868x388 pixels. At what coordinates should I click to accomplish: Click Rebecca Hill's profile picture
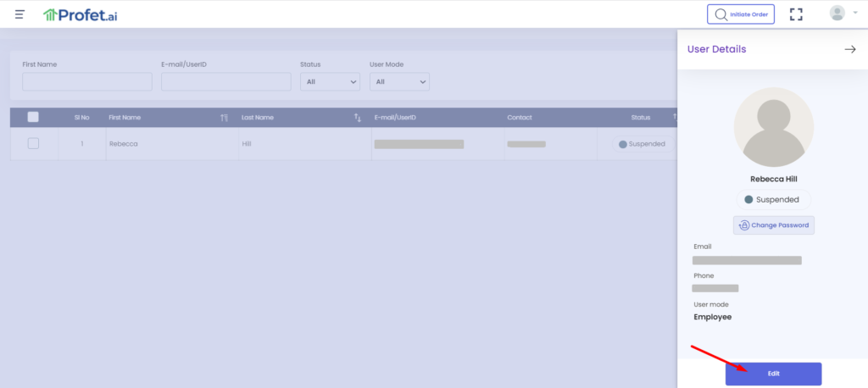point(773,127)
